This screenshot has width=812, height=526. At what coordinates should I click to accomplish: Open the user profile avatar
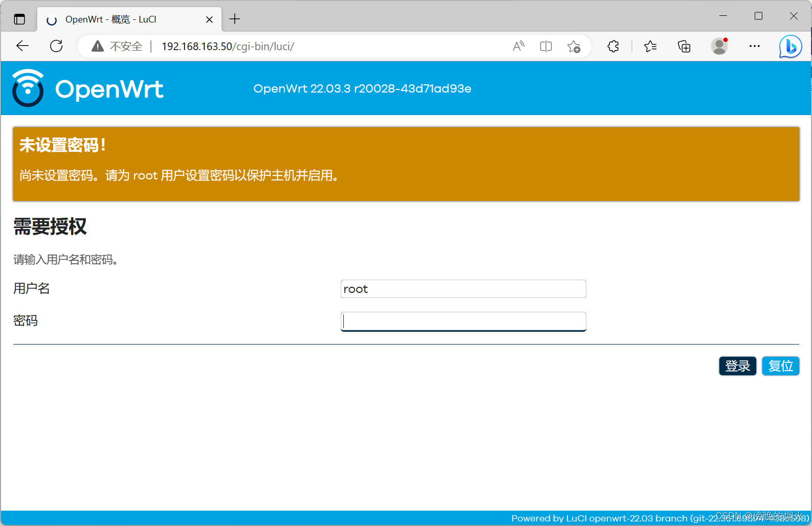(719, 46)
